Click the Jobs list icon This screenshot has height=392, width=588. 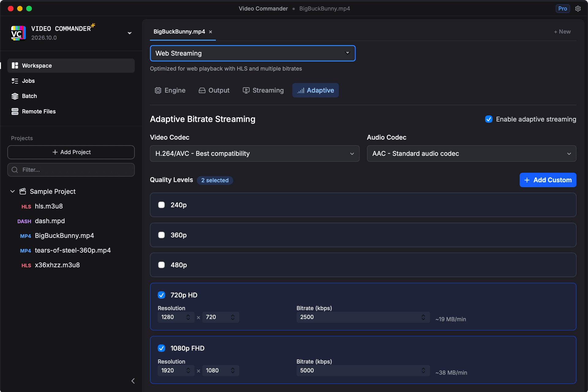pyautogui.click(x=15, y=81)
